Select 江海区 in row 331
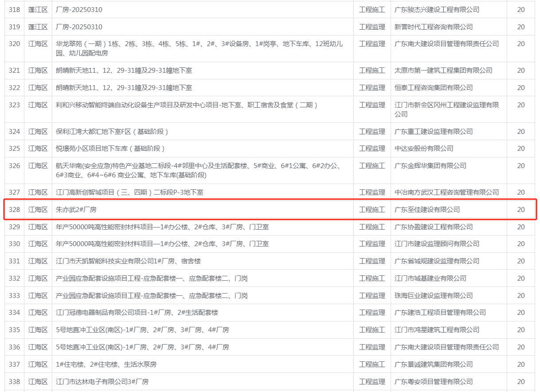 tap(38, 261)
